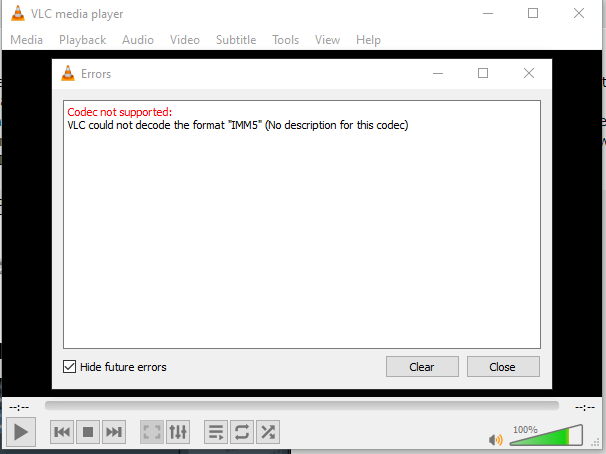Click the "VLC could not decode" error line
Screen dimensions: 606x454
coord(238,125)
